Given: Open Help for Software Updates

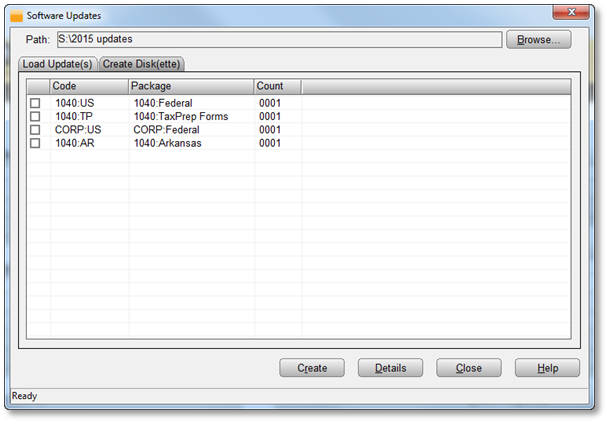Looking at the screenshot, I should 547,368.
